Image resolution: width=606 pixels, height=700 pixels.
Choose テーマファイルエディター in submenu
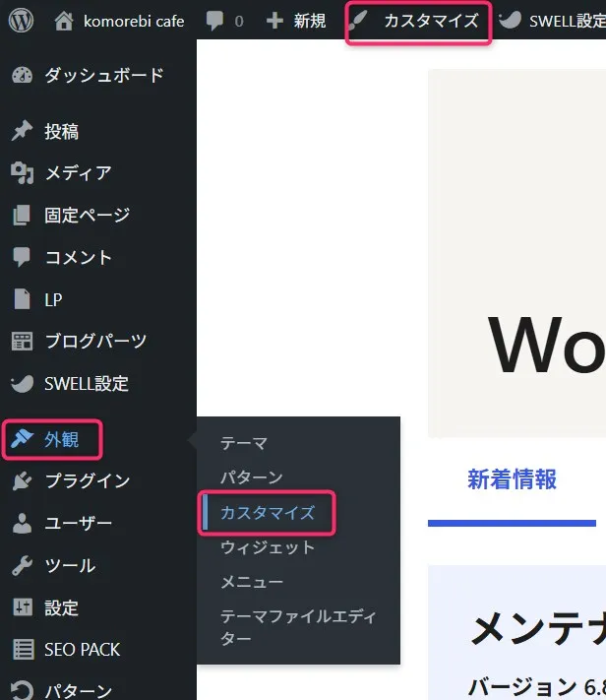click(x=298, y=627)
